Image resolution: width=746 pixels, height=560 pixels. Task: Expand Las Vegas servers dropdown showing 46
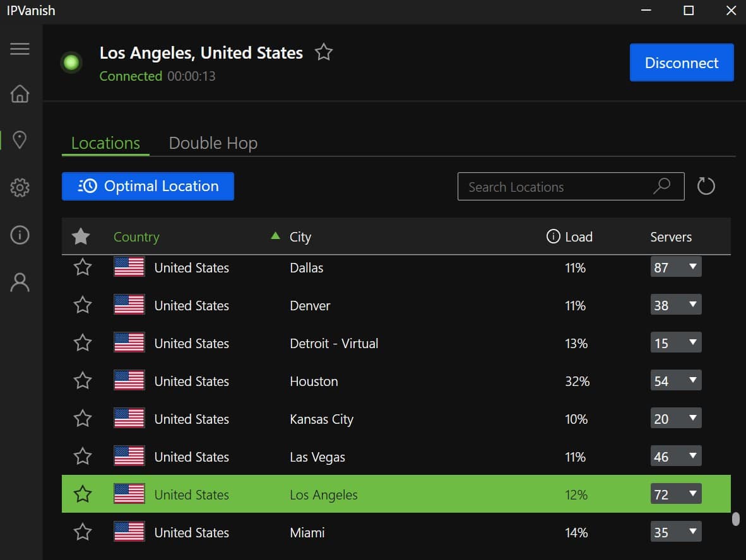tap(675, 457)
